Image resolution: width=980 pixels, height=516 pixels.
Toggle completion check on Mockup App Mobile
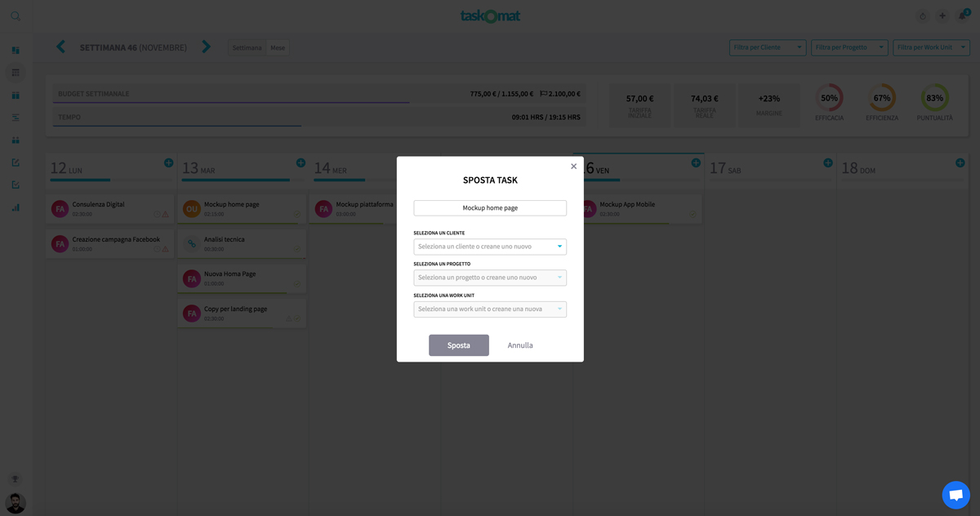pyautogui.click(x=693, y=215)
